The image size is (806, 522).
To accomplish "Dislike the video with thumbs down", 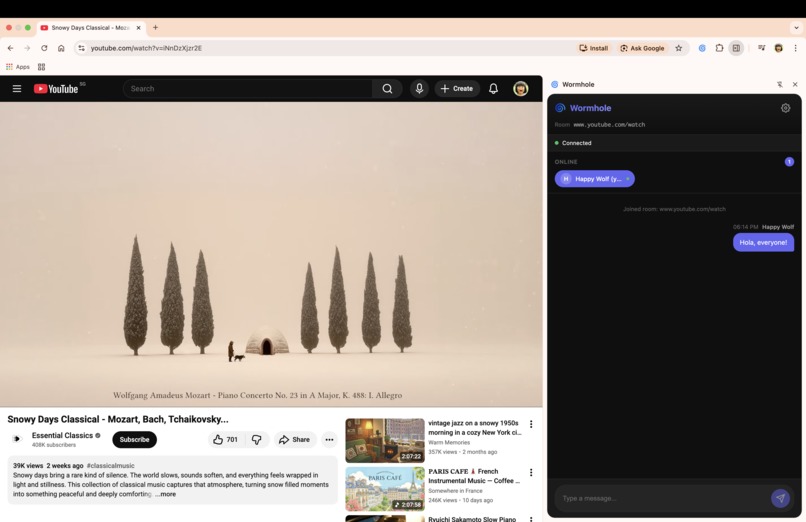I will (257, 440).
